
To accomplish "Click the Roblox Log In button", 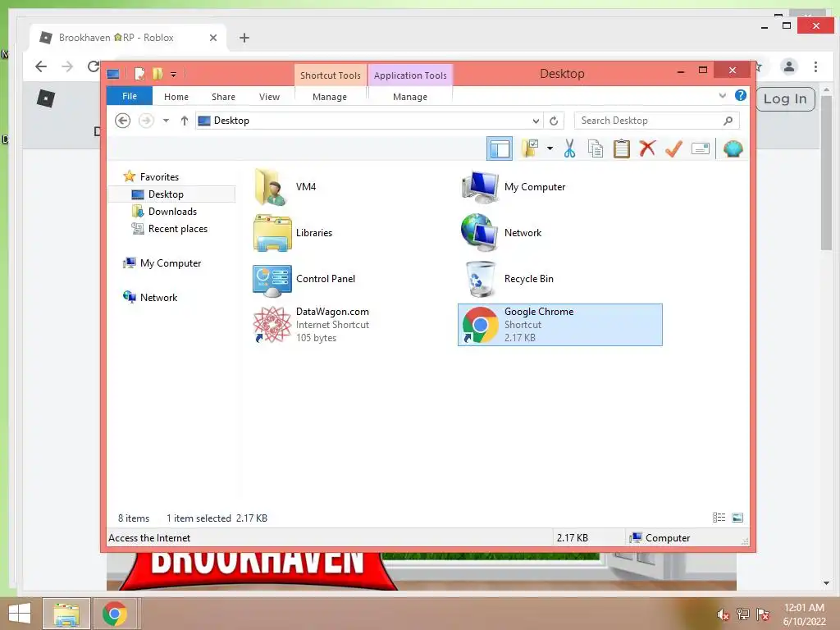I will pos(785,99).
